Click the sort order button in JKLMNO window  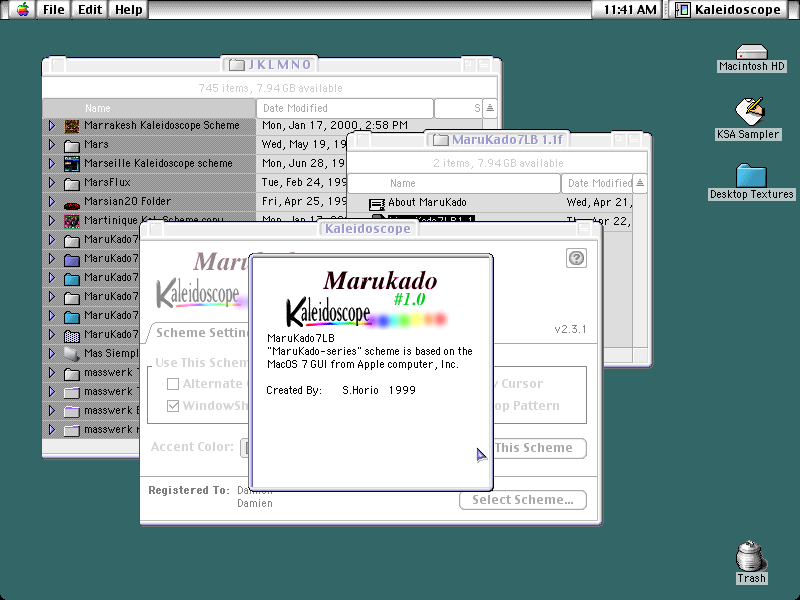click(x=490, y=108)
